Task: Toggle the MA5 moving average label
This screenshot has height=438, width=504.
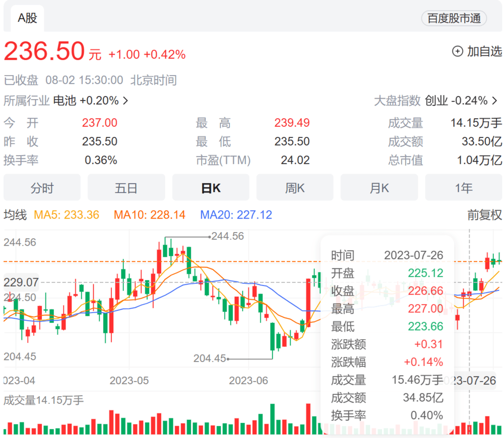Action: [66, 215]
